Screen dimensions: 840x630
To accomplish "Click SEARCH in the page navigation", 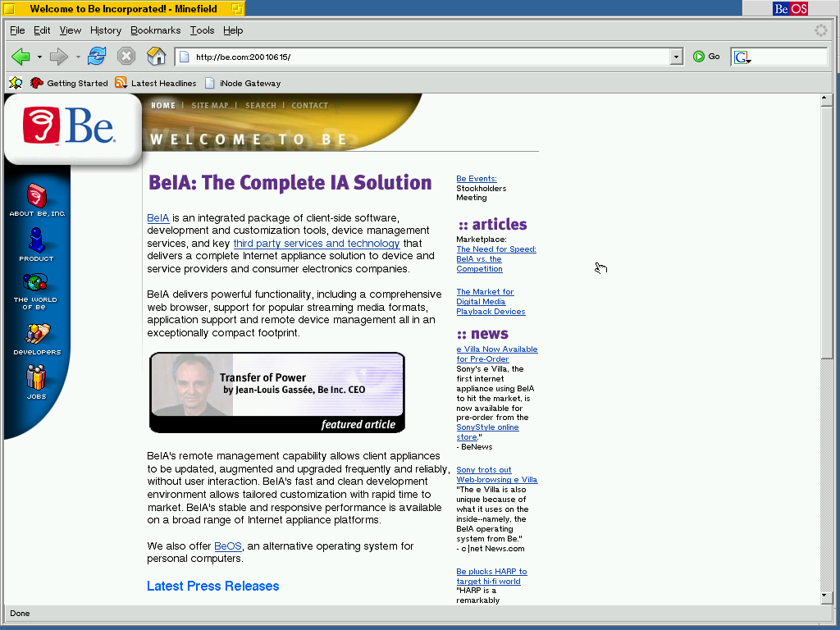I will coord(260,106).
